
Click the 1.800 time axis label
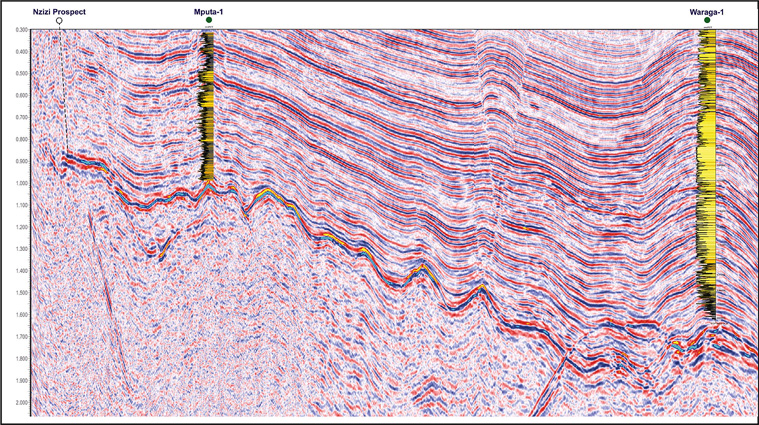(21, 358)
